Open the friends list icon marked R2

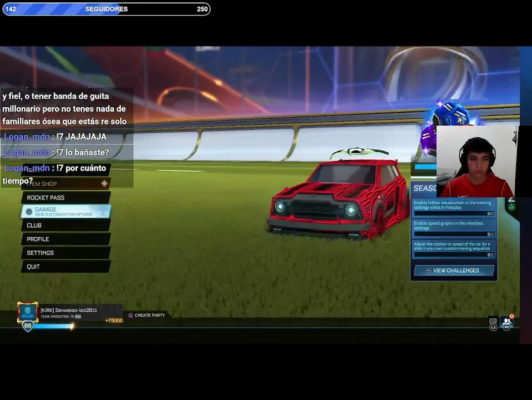(x=506, y=323)
